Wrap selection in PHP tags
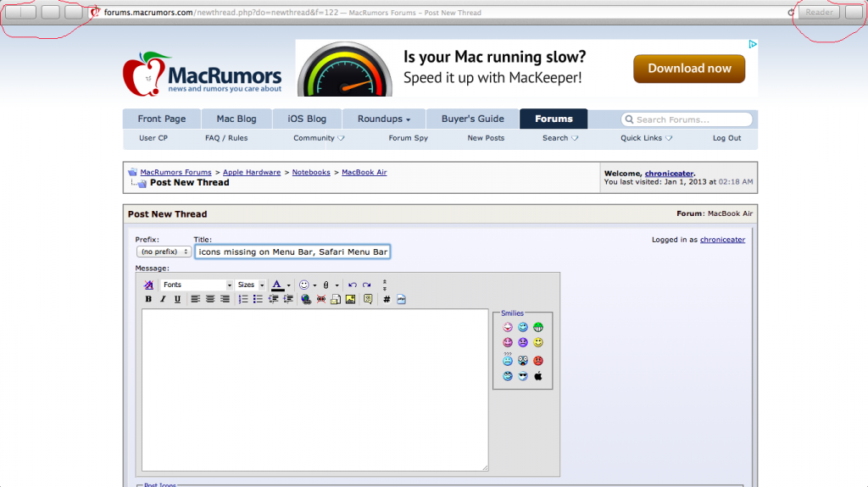The height and width of the screenshot is (487, 868). (401, 299)
